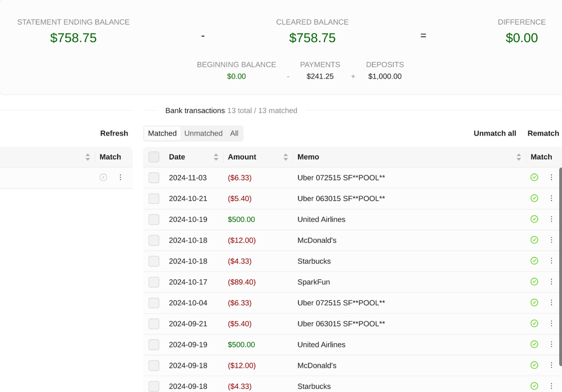Sort transactions by Amount column arrows

tap(286, 157)
